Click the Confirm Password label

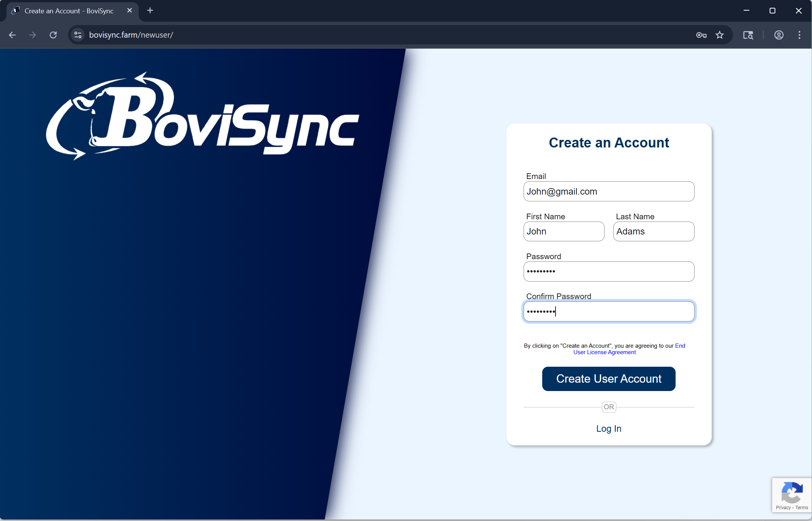(x=559, y=296)
